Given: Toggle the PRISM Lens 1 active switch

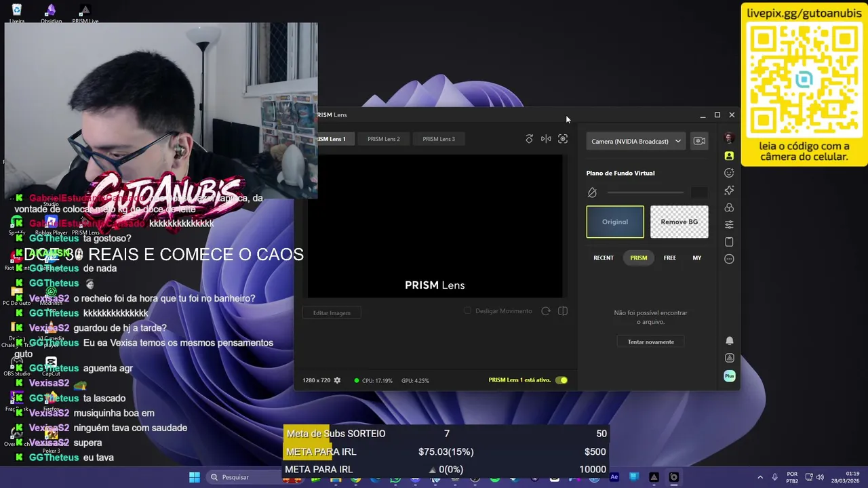Looking at the screenshot, I should pyautogui.click(x=561, y=380).
